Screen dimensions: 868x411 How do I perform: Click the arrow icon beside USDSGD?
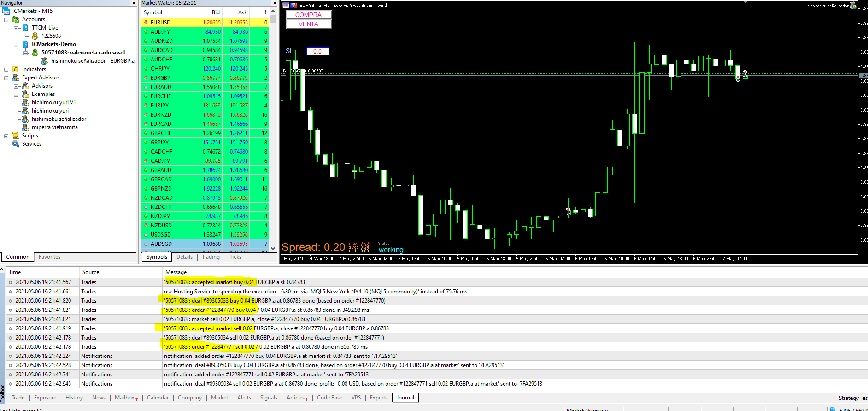146,234
